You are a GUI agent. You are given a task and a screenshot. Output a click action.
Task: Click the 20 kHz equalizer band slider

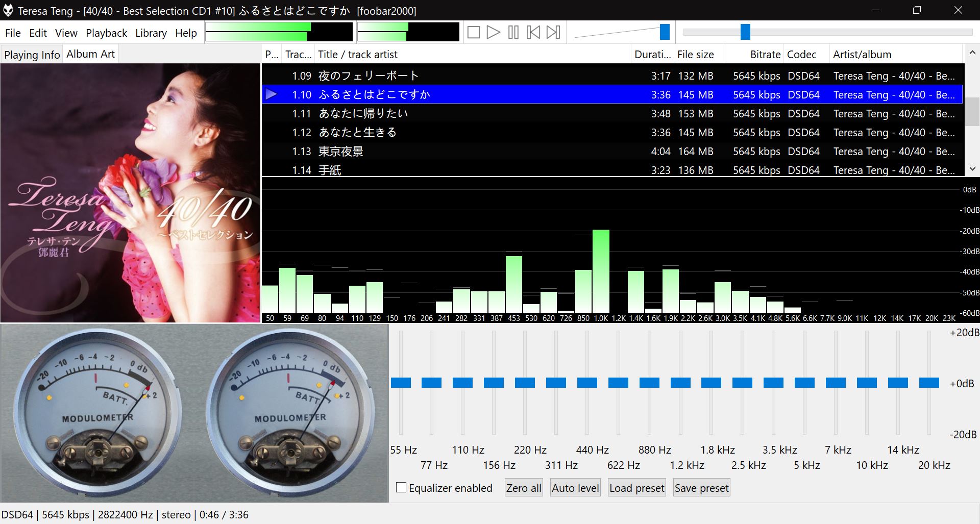929,383
